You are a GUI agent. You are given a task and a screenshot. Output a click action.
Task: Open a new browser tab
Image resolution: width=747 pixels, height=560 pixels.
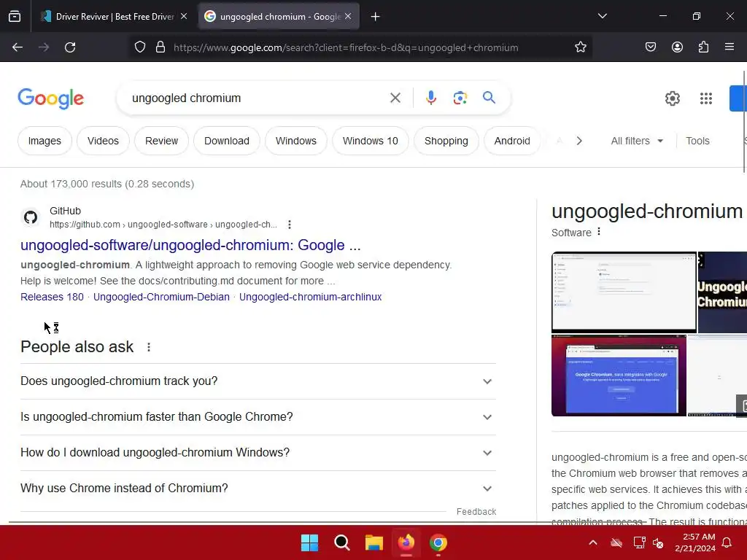coord(376,17)
